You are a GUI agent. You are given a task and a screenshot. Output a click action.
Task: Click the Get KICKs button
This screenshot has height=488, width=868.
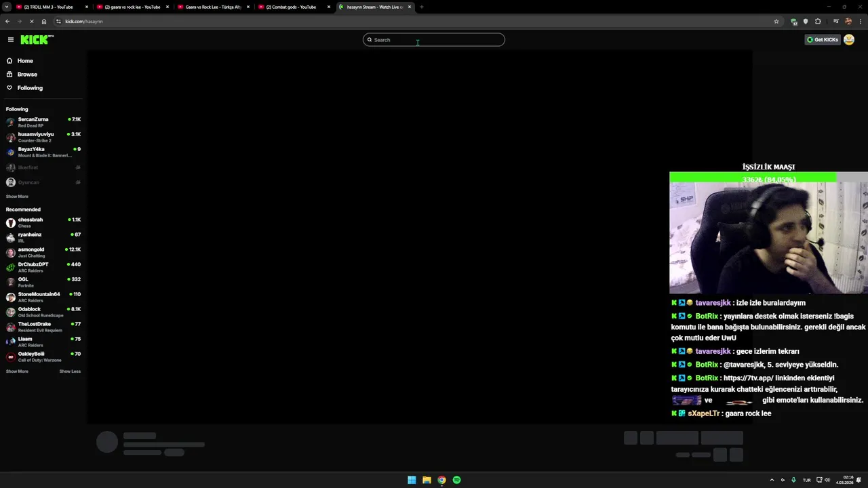(x=823, y=40)
